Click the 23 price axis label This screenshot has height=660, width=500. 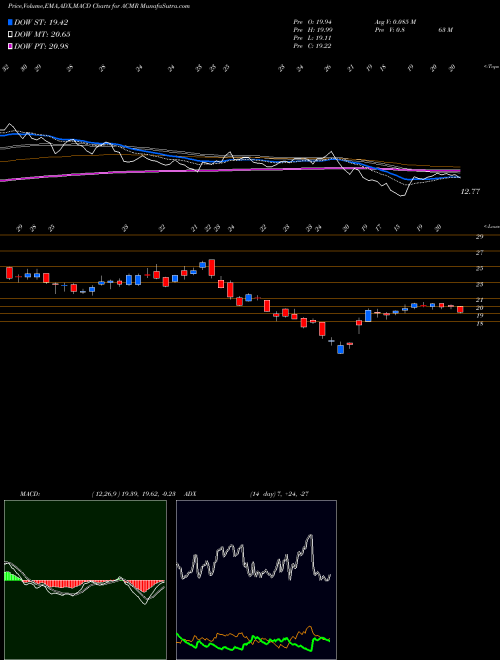click(479, 285)
